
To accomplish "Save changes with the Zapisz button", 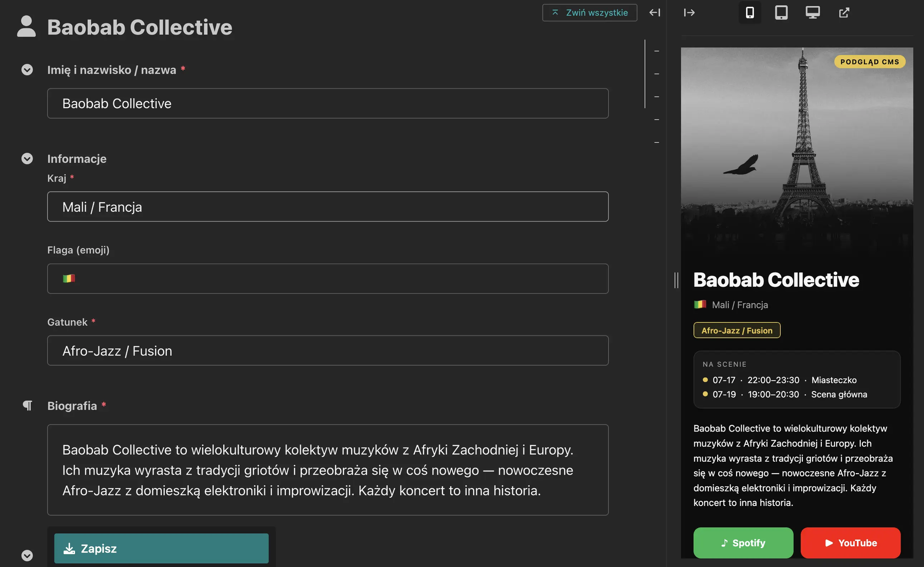I will (x=161, y=549).
